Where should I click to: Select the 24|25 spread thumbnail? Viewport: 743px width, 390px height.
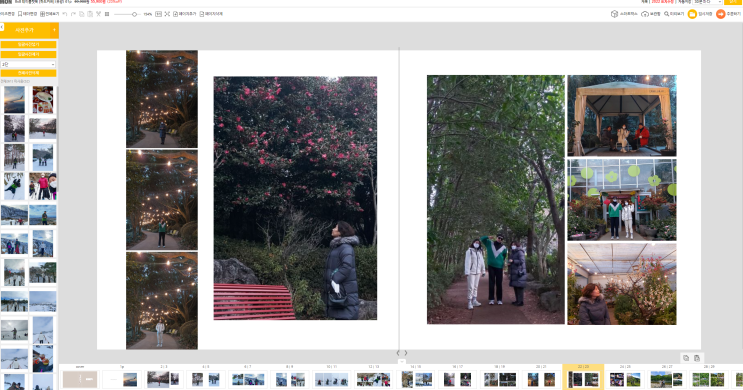click(625, 379)
